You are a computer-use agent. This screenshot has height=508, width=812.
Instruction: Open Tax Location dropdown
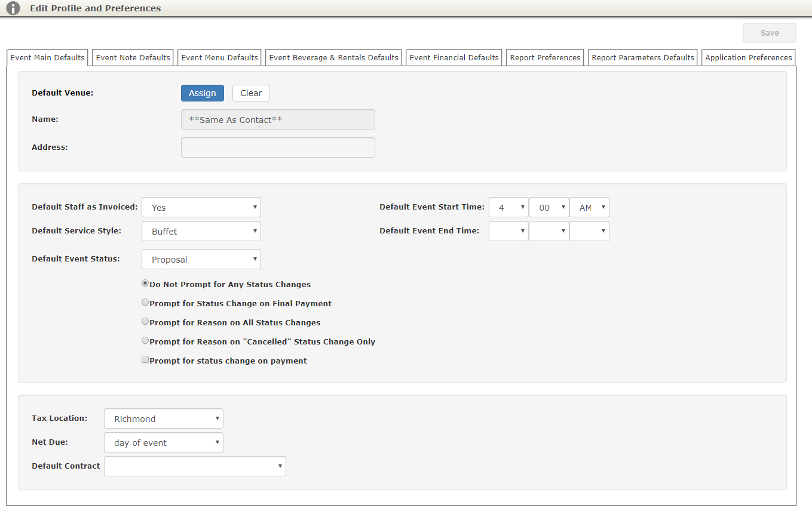[x=164, y=418]
